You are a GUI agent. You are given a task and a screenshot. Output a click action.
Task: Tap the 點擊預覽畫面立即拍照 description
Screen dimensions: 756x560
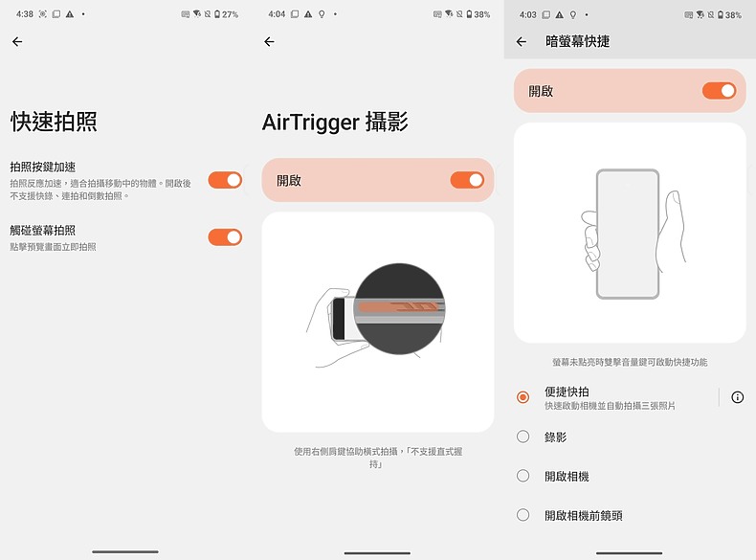53,247
